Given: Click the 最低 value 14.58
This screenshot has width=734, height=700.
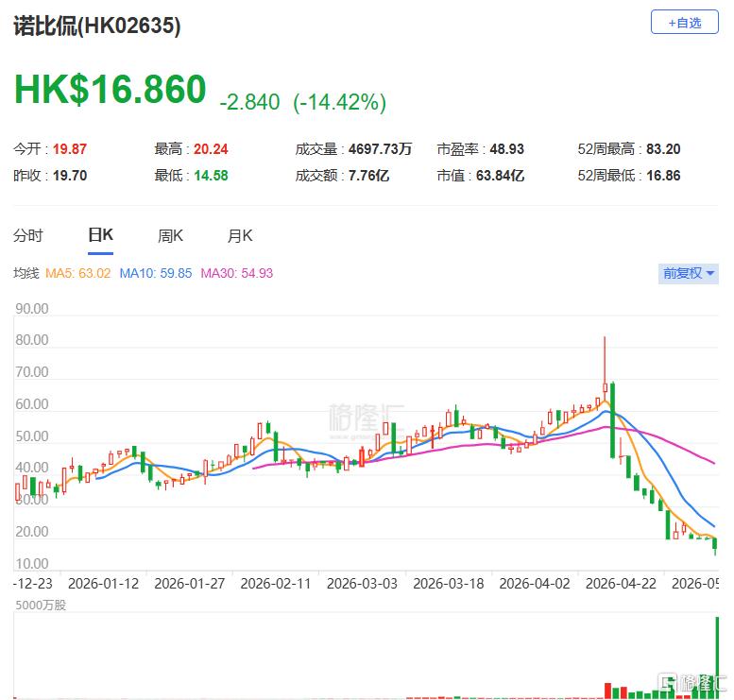Looking at the screenshot, I should coord(211,176).
